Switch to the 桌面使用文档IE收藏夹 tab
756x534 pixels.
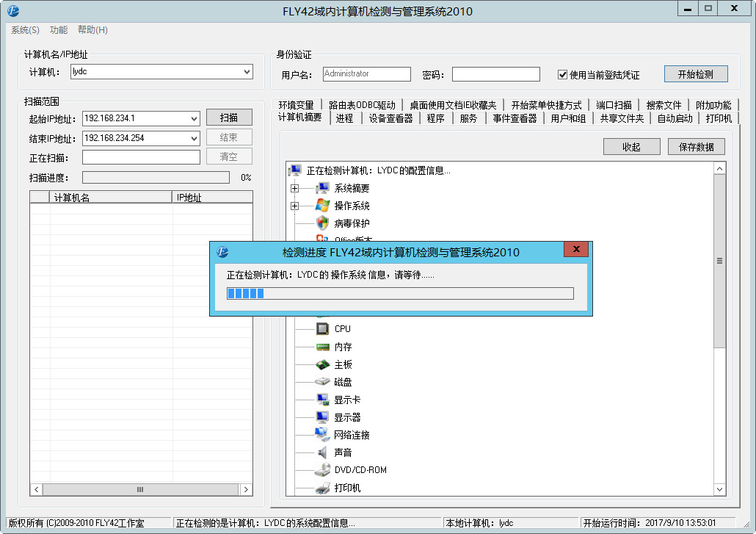point(453,105)
